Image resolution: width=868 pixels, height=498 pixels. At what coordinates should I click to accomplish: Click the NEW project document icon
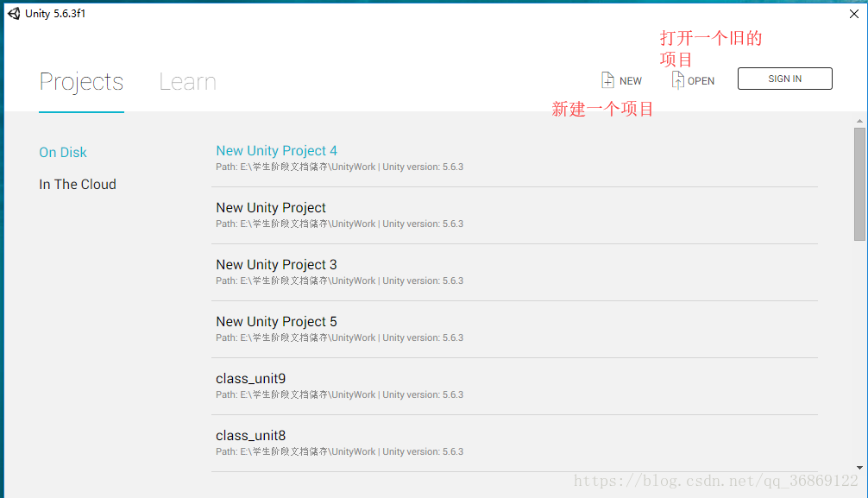coord(607,80)
